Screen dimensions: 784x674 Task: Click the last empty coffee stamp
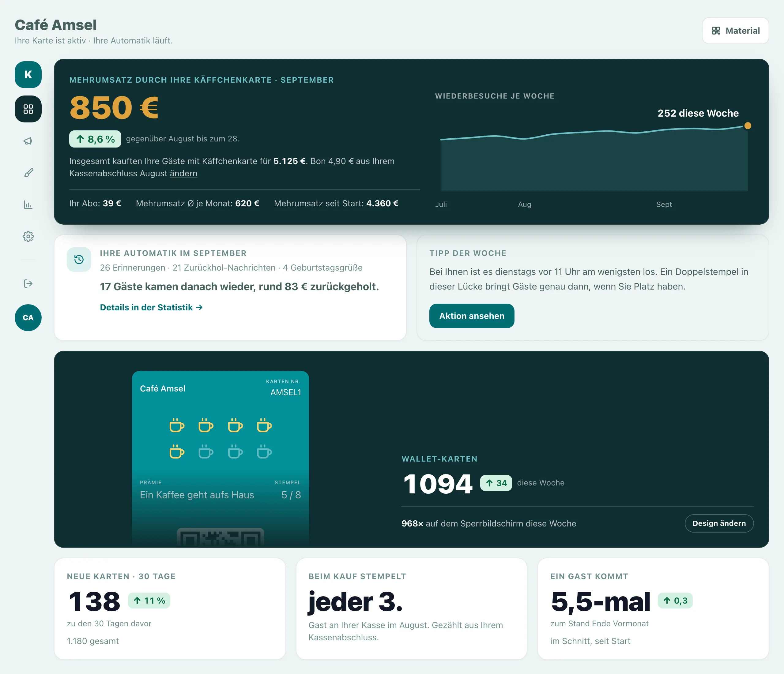(264, 452)
